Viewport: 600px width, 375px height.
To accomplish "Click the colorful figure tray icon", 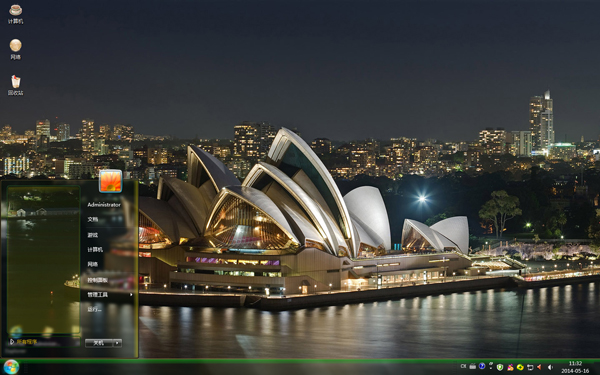I will pos(510,367).
